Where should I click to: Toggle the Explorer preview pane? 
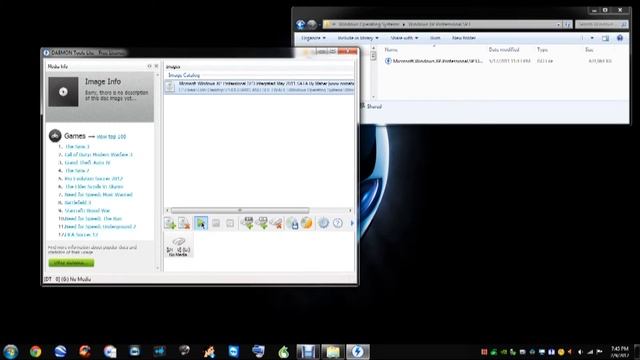click(605, 38)
